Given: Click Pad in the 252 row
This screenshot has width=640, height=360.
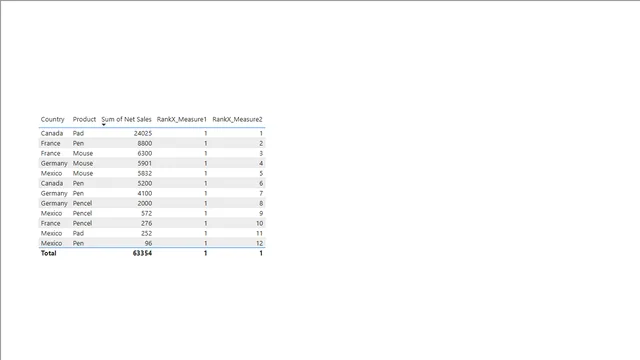Looking at the screenshot, I should point(78,233).
